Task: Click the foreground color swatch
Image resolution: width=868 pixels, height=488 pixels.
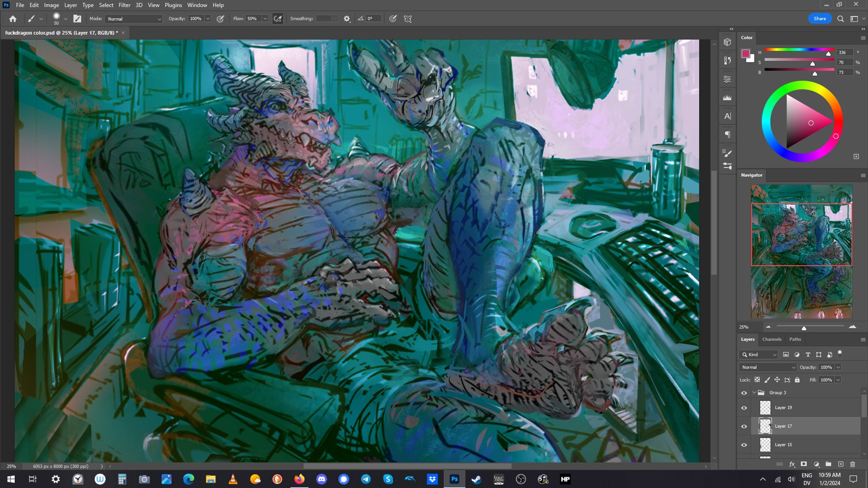Action: (746, 53)
